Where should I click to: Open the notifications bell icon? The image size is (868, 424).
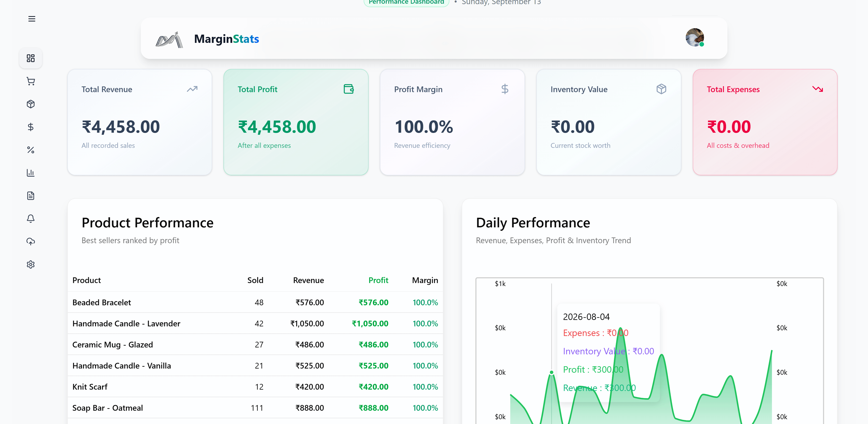coord(31,219)
